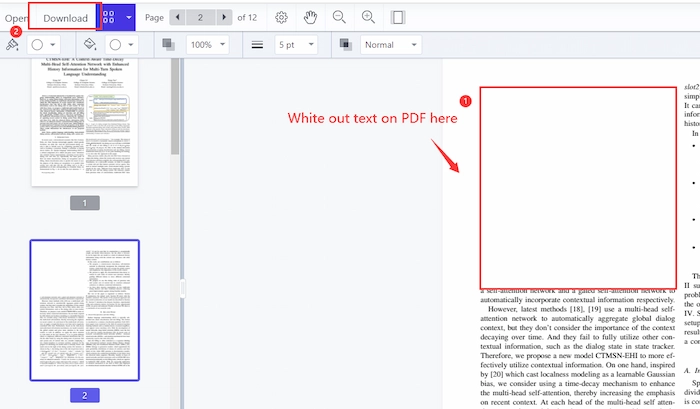Click the Download button

[64, 18]
